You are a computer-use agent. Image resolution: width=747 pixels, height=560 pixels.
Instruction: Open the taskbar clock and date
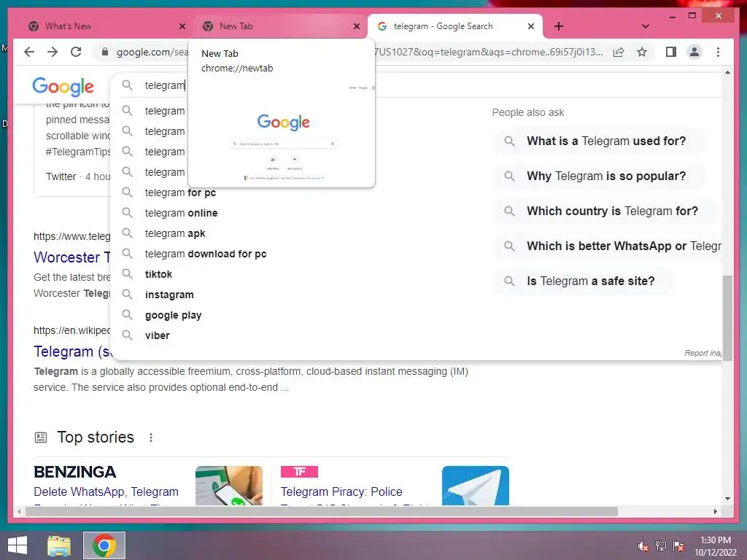[716, 546]
